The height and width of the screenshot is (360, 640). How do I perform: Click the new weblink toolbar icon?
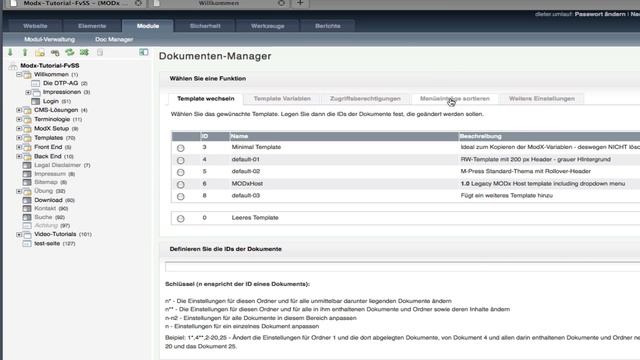click(x=55, y=53)
